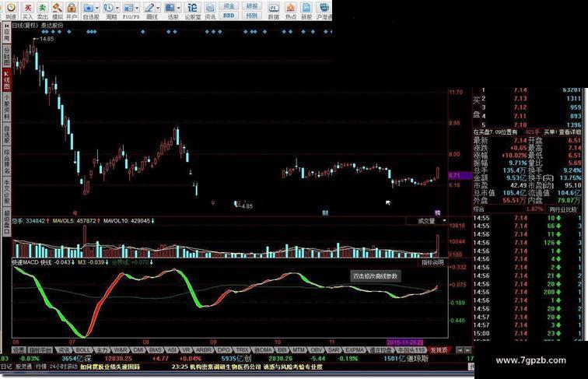Open 牛叉诊股 sidebar tab
The image size is (588, 379).
[7, 192]
